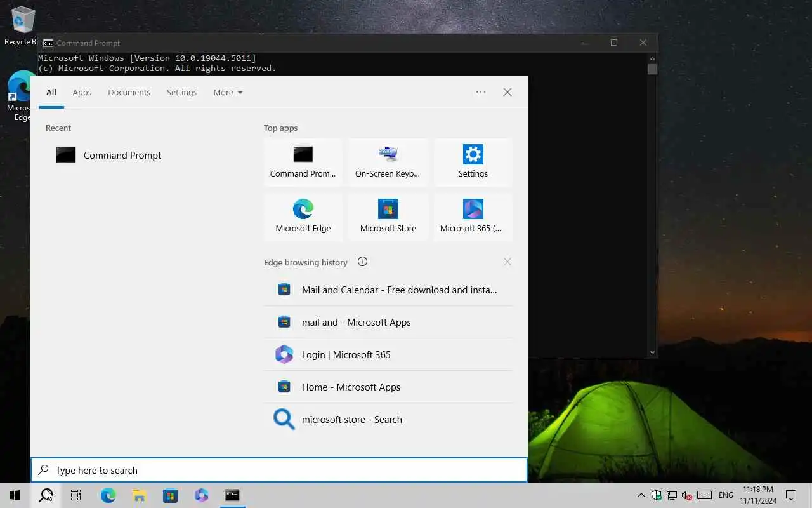Expand the More filter dropdown
The height and width of the screenshot is (508, 812).
point(228,92)
